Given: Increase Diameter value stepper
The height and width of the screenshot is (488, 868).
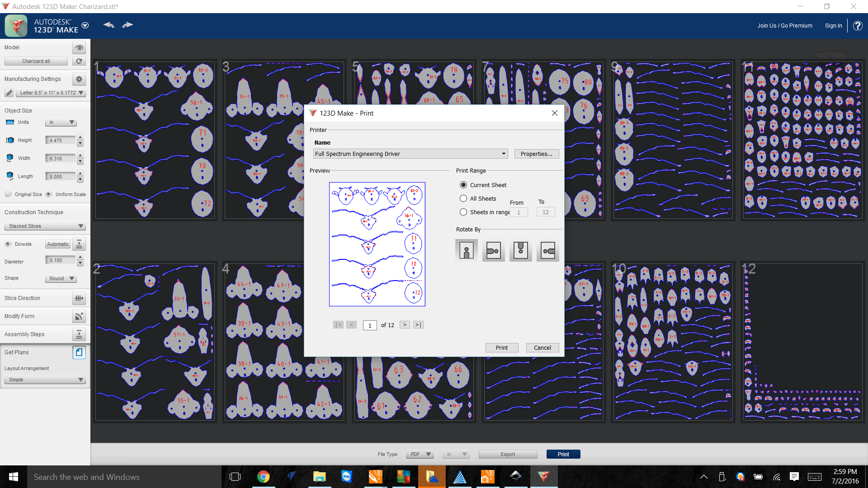Looking at the screenshot, I should (x=80, y=257).
